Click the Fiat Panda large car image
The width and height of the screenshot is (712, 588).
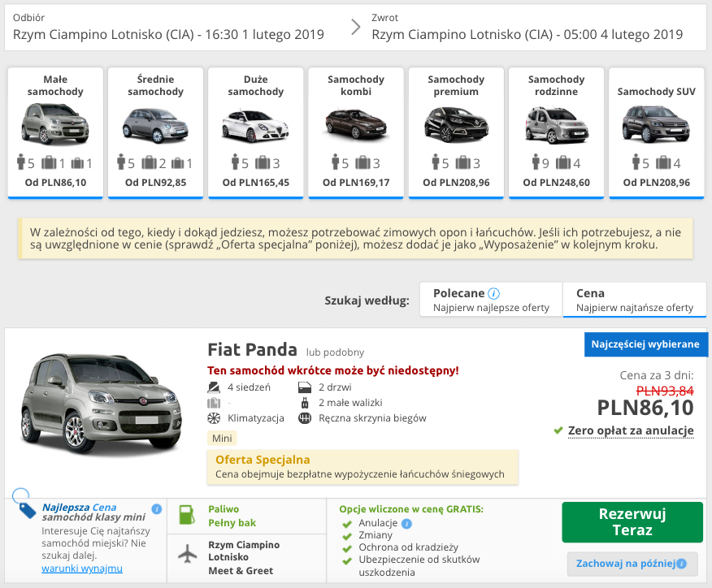pyautogui.click(x=102, y=404)
